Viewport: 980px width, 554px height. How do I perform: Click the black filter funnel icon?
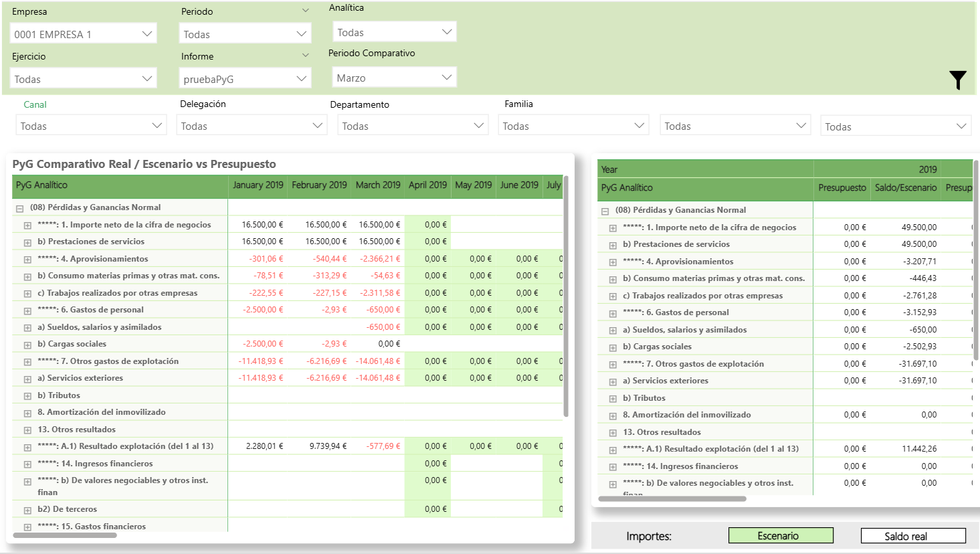pyautogui.click(x=957, y=80)
